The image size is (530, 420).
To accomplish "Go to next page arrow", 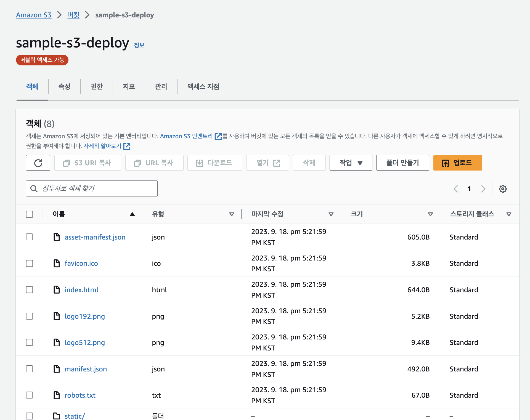I will pos(483,189).
